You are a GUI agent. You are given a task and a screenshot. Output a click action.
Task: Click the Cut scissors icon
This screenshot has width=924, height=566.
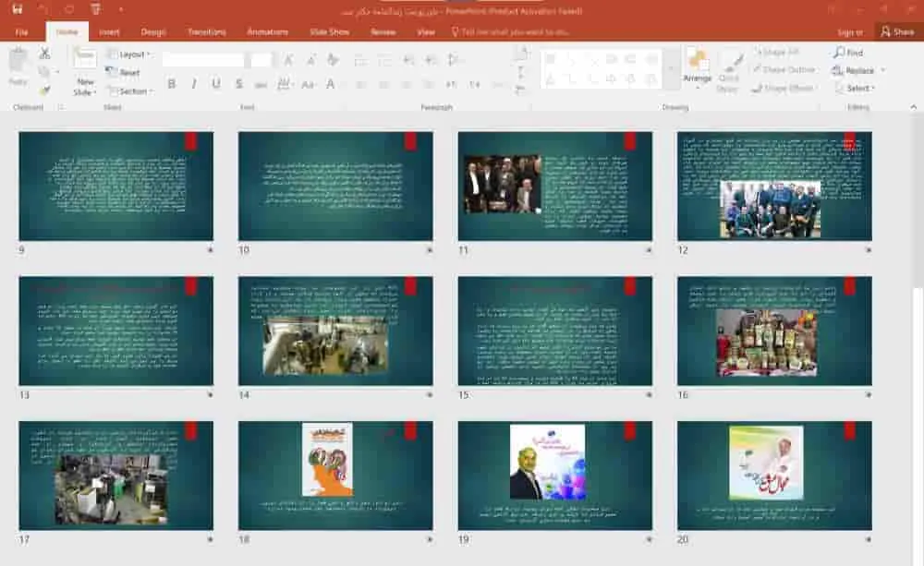(44, 54)
